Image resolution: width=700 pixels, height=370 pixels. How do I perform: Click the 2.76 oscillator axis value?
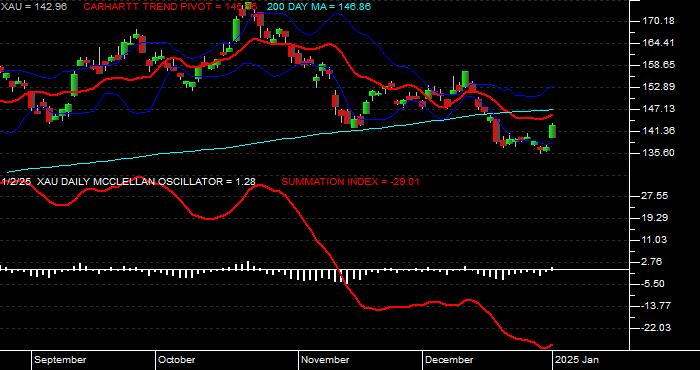pyautogui.click(x=653, y=262)
